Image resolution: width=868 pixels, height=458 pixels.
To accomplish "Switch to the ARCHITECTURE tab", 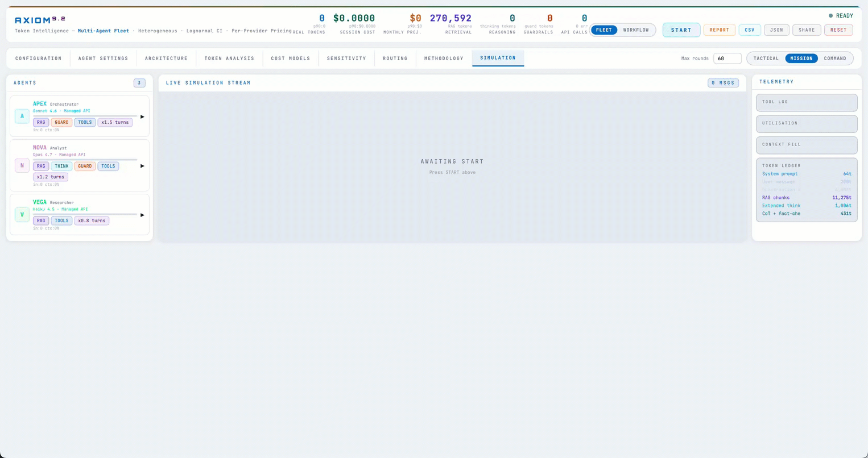I will (166, 59).
